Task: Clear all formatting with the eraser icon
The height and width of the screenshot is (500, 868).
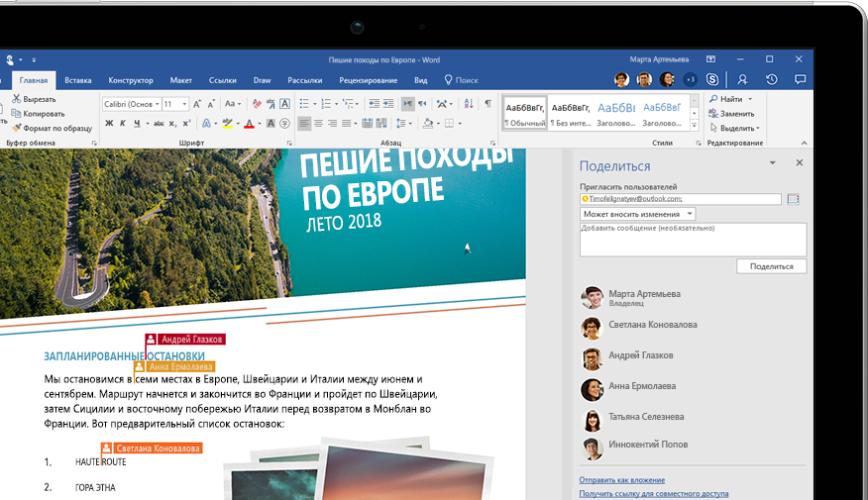Action: [x=257, y=104]
